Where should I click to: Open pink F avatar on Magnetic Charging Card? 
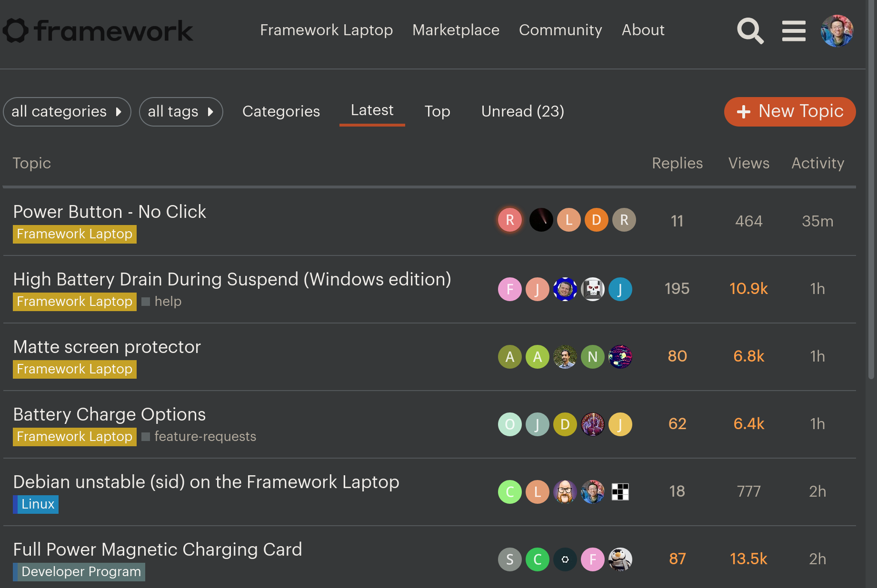coord(593,559)
